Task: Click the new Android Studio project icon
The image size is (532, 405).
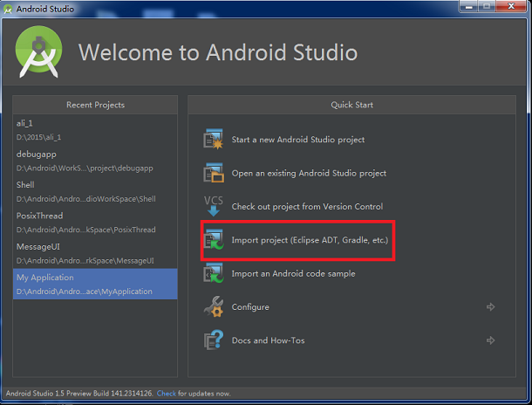Action: click(213, 139)
